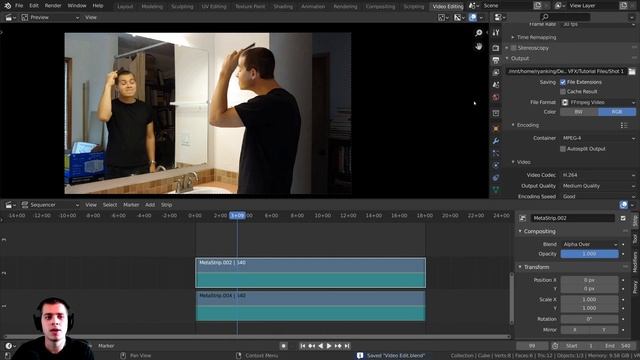Toggle the MetaStrip.002 mute checkbox
This screenshot has width=640, height=360.
(623, 218)
